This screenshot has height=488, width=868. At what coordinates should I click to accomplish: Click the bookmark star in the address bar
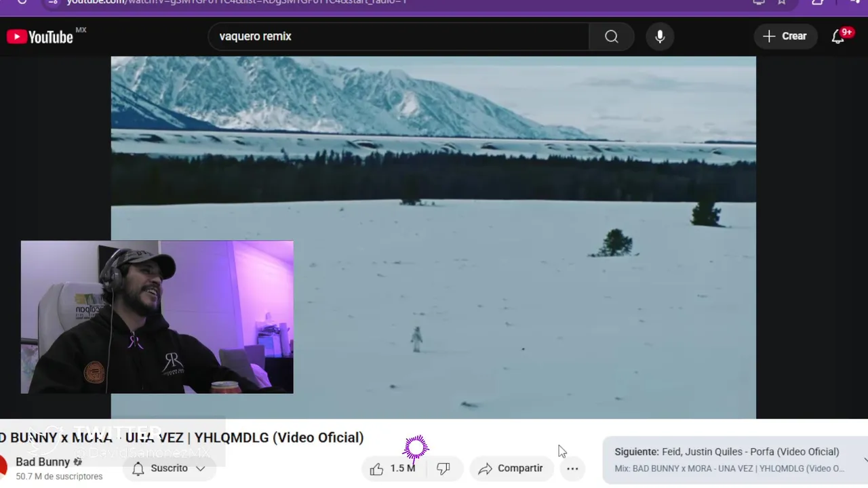[x=782, y=2]
